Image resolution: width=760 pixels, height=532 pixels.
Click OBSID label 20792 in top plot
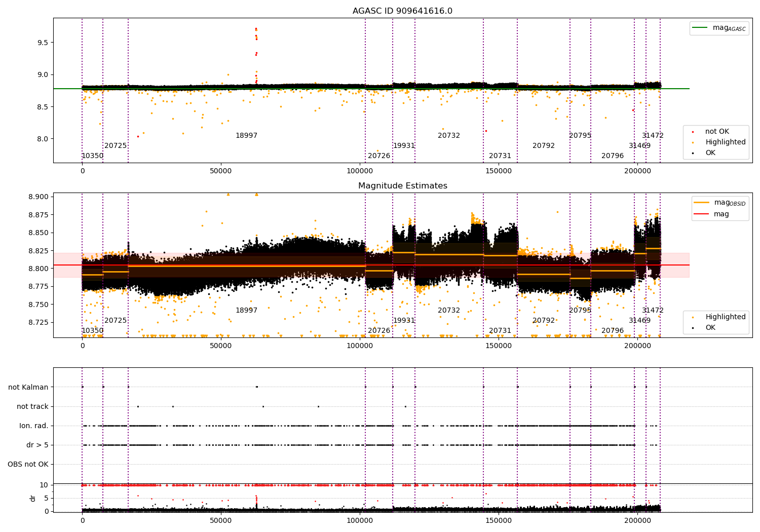coord(544,146)
